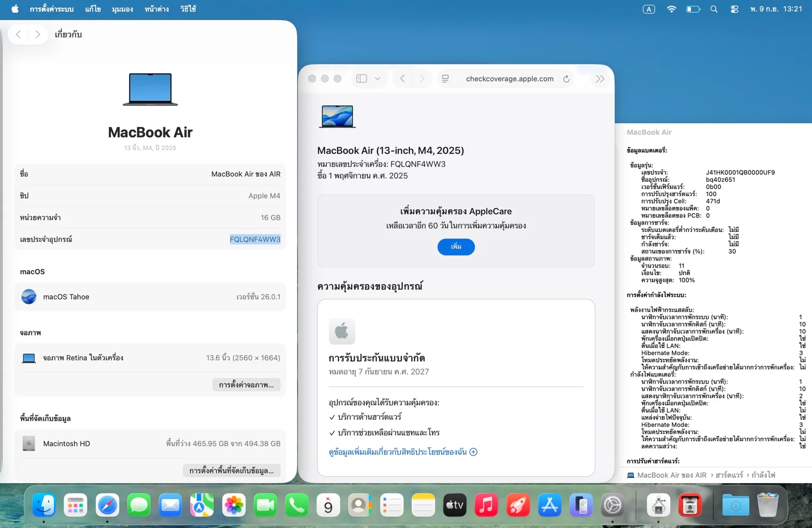Click the selected serial number FQLQNF4WW3
The height and width of the screenshot is (528, 812).
click(255, 239)
